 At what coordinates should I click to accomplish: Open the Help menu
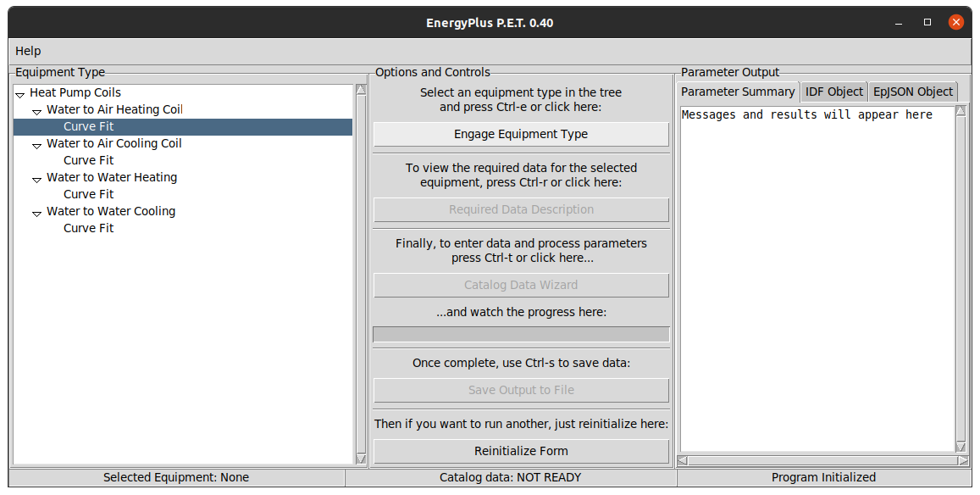(28, 52)
